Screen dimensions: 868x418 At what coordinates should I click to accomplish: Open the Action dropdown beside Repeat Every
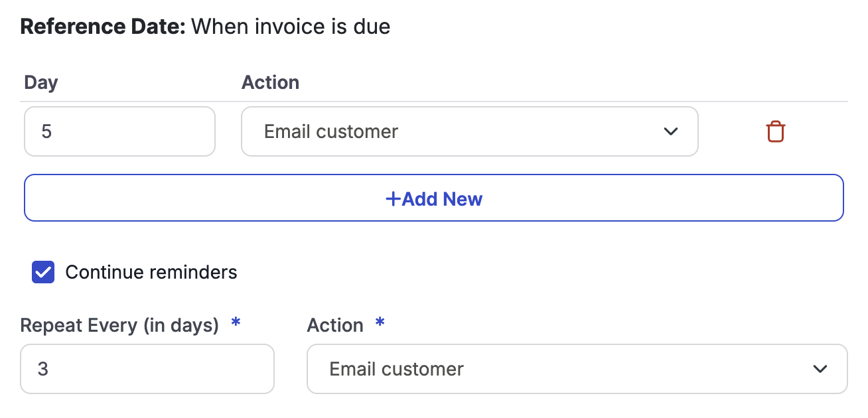coord(576,369)
